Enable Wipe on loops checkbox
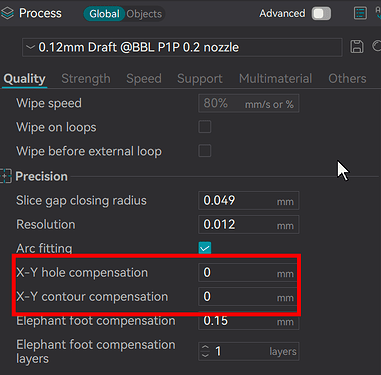The image size is (381, 375). [x=205, y=127]
